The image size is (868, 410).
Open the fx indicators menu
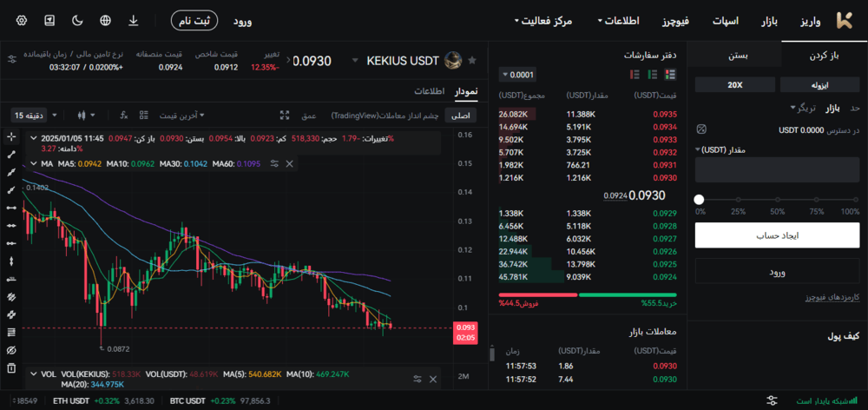coord(124,116)
